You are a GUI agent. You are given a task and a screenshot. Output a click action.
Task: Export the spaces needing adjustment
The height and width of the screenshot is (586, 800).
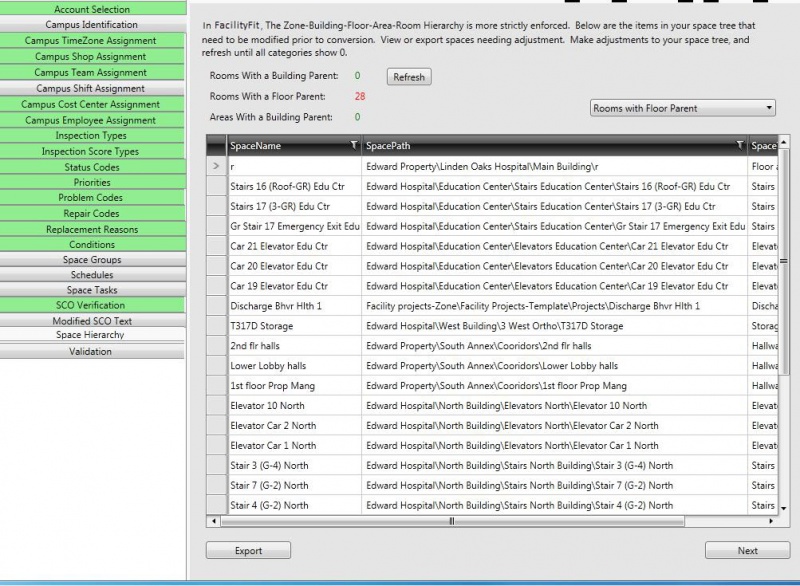(x=248, y=551)
